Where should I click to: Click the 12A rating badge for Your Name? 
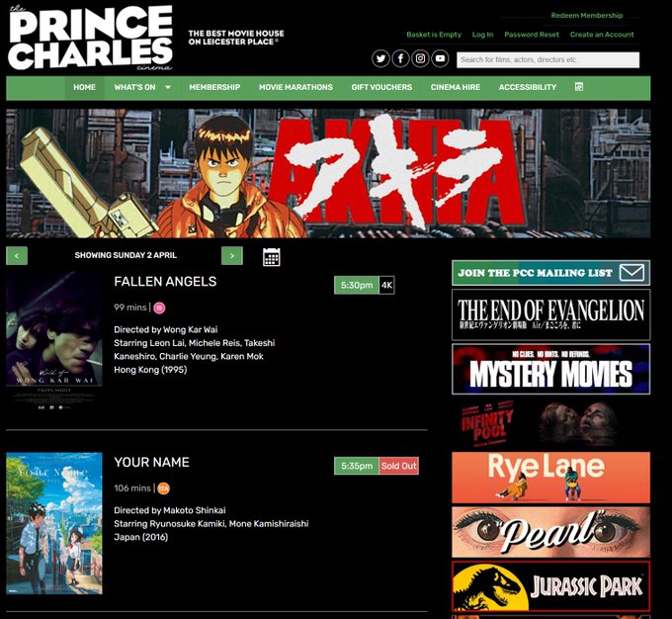coord(163,488)
